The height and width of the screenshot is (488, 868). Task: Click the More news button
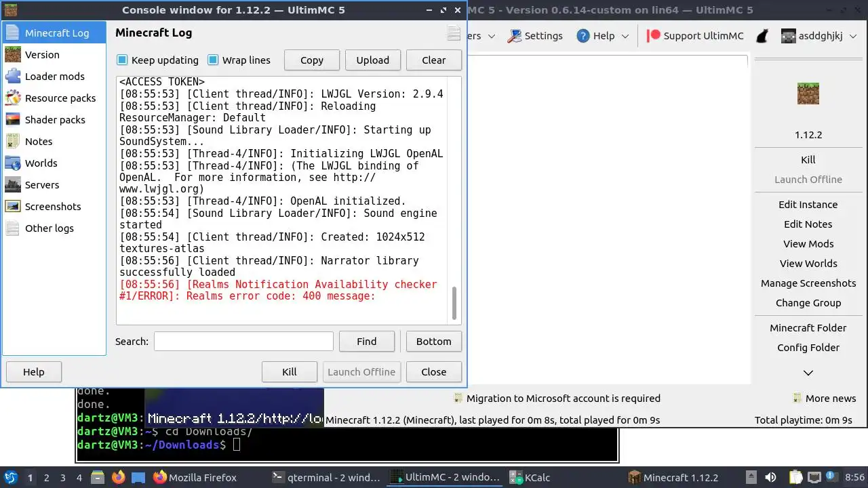coord(825,399)
